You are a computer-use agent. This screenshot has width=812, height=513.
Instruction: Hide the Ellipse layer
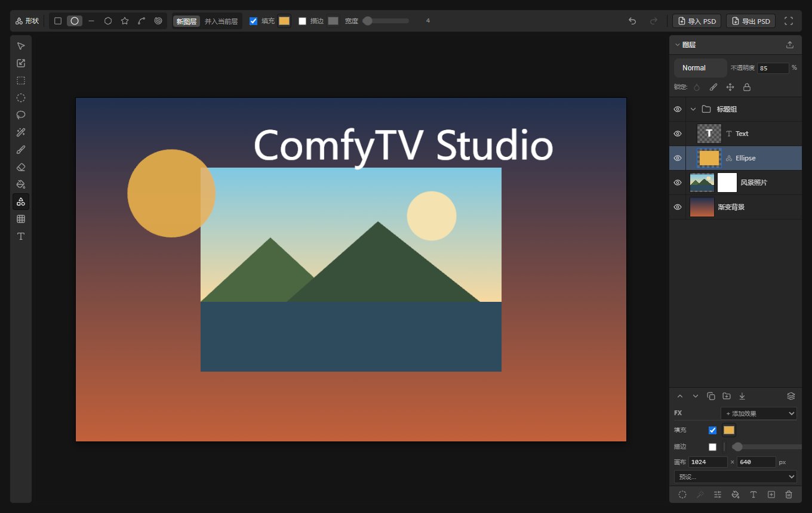tap(678, 158)
